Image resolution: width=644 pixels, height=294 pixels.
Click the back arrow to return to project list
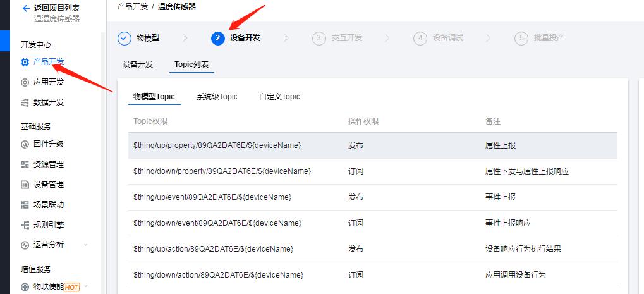pyautogui.click(x=25, y=8)
